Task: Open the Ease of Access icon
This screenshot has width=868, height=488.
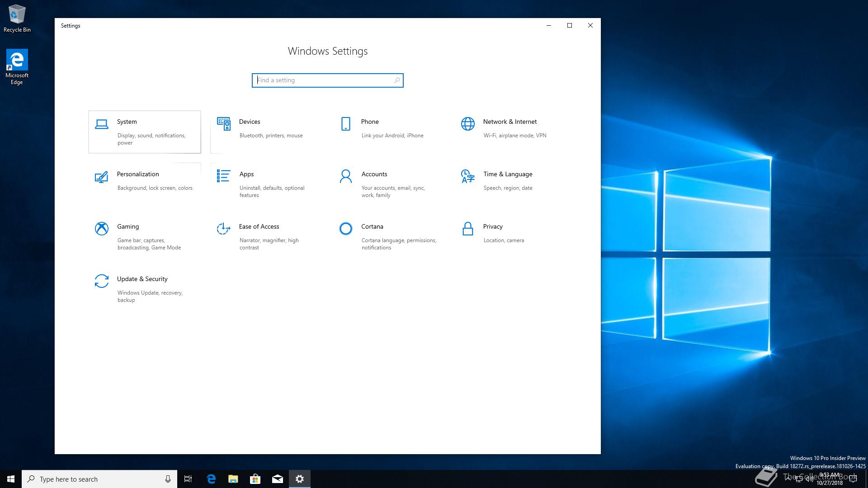Action: [x=224, y=229]
